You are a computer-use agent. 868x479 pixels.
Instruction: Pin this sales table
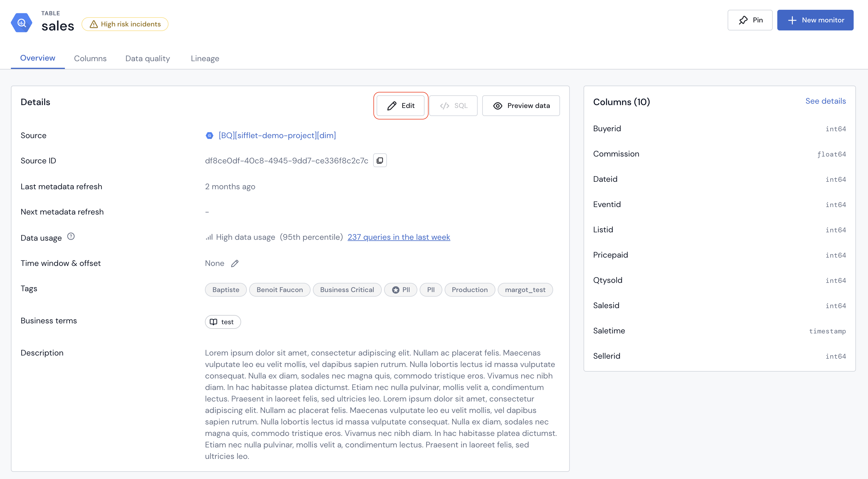[750, 20]
